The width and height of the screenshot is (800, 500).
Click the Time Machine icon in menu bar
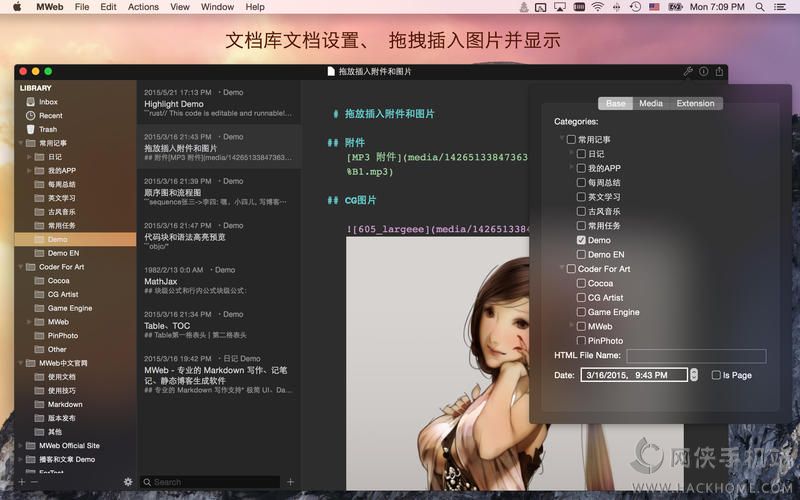pyautogui.click(x=635, y=7)
